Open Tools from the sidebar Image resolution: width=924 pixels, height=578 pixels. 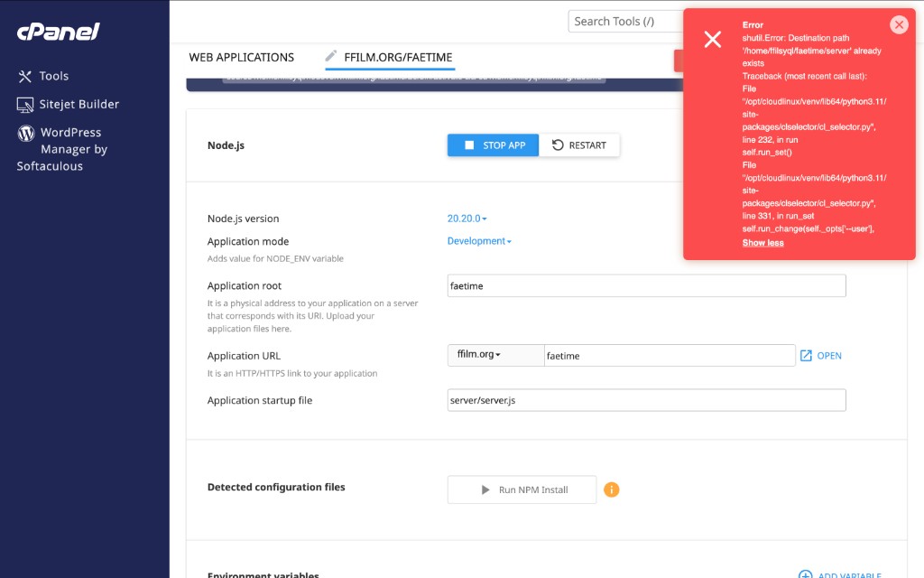pos(53,77)
